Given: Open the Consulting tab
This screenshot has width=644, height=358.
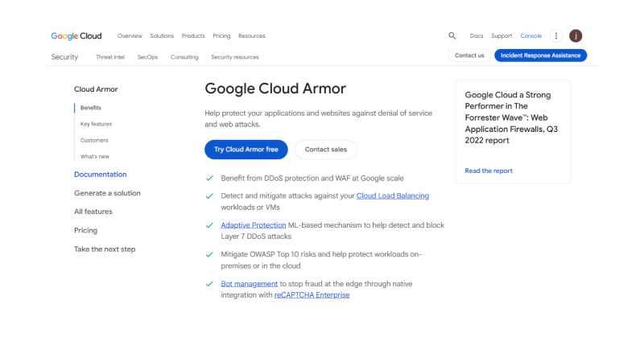Looking at the screenshot, I should click(x=184, y=57).
